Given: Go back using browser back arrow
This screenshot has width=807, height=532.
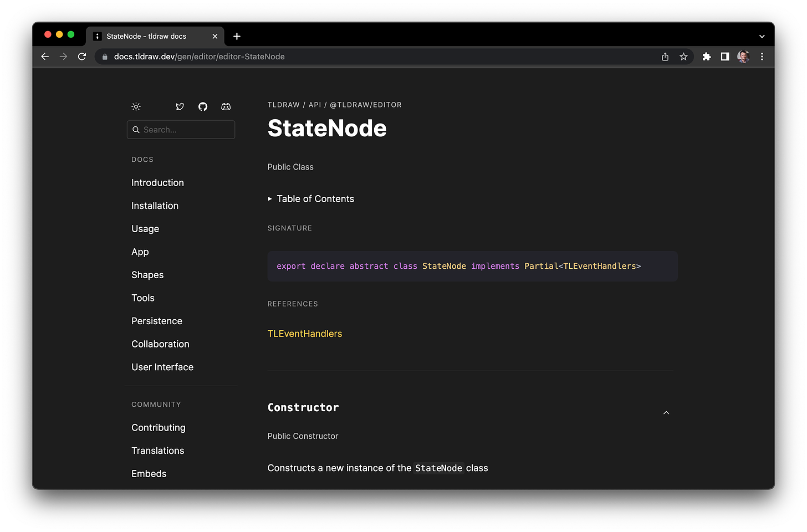Looking at the screenshot, I should [x=45, y=57].
